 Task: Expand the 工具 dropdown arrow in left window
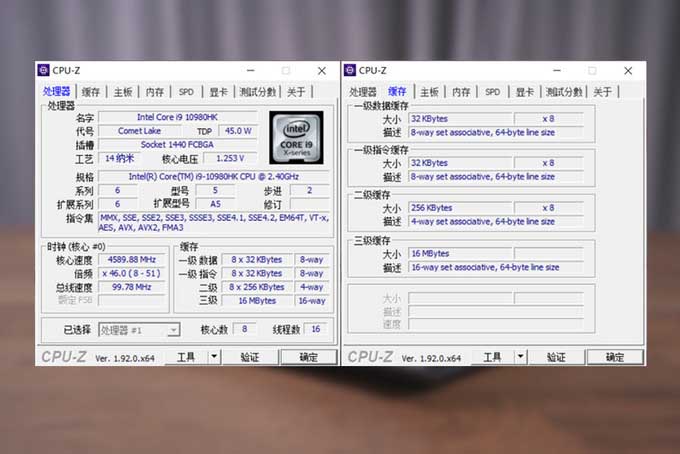click(214, 357)
